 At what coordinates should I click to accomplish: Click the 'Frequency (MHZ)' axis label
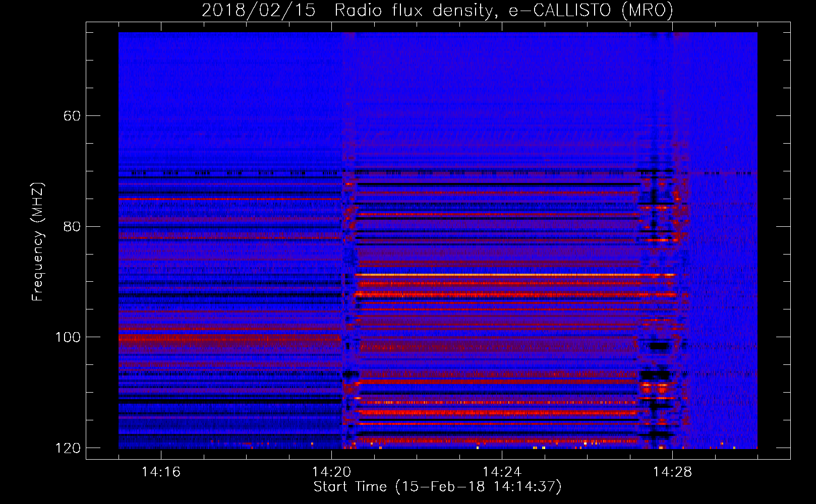[x=38, y=241]
